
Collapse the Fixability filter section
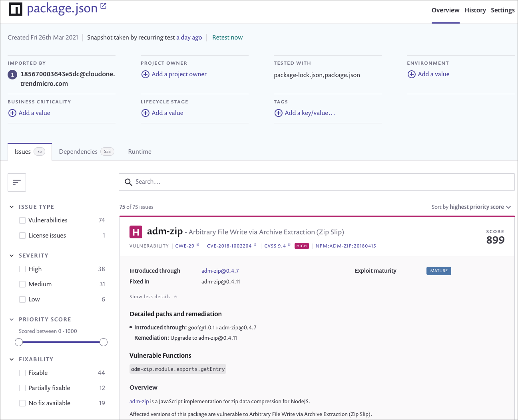[12, 359]
